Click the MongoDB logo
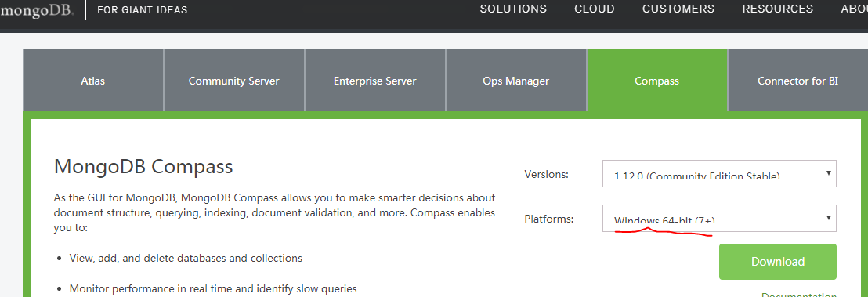Viewport: 868px width, 297px height. tap(37, 11)
